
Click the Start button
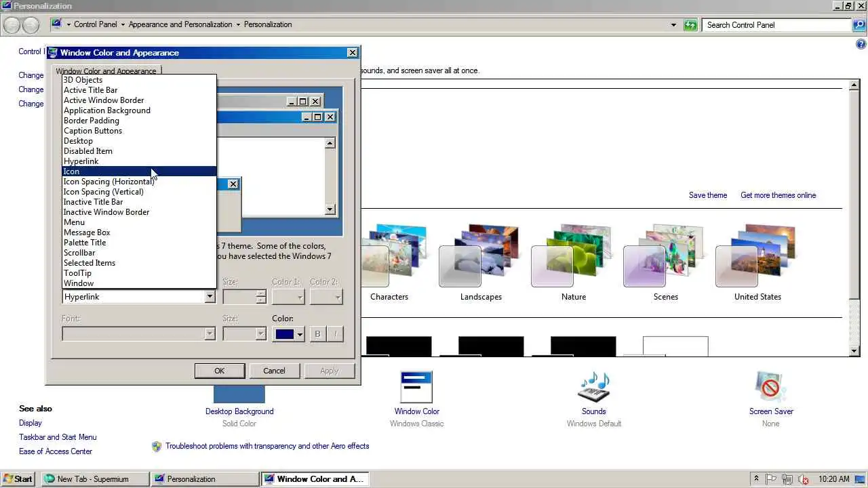point(18,479)
